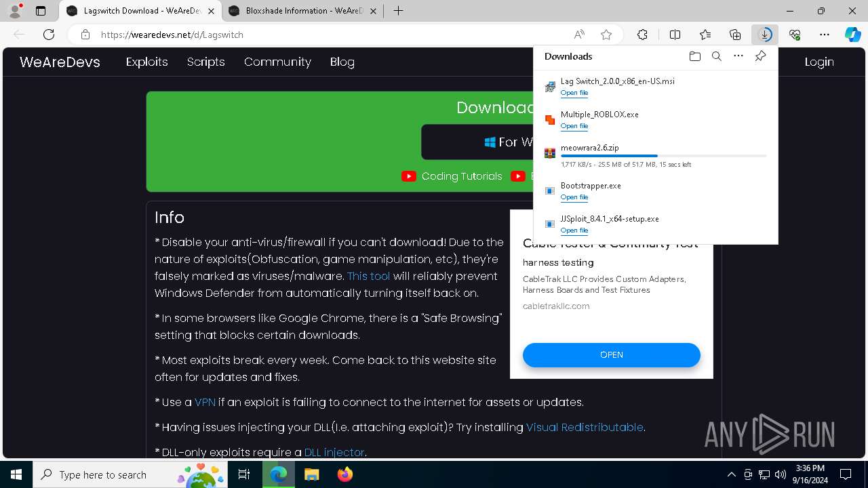Open file for JJSploit_8.4.1_x64-setup.exe
The image size is (868, 488).
(x=574, y=230)
